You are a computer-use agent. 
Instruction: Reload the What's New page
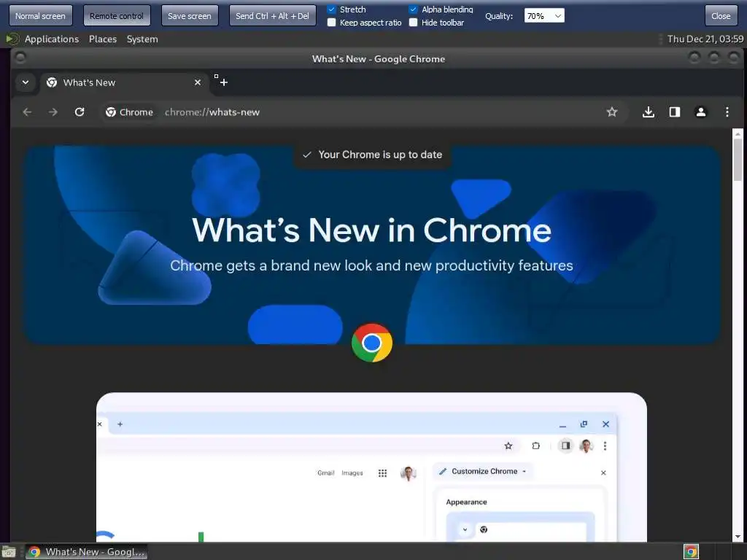pyautogui.click(x=80, y=112)
